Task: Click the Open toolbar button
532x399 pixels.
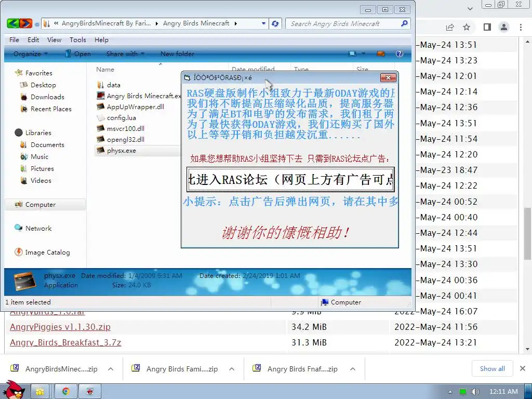Action: (x=78, y=54)
